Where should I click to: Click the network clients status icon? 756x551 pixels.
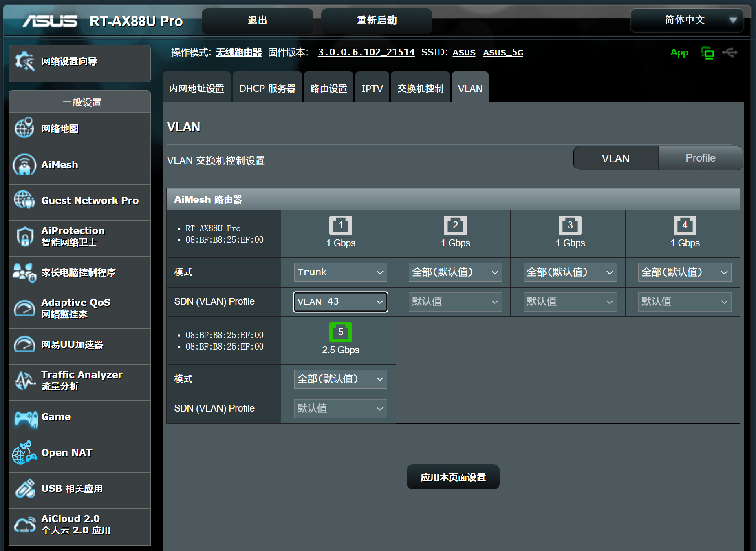point(708,53)
